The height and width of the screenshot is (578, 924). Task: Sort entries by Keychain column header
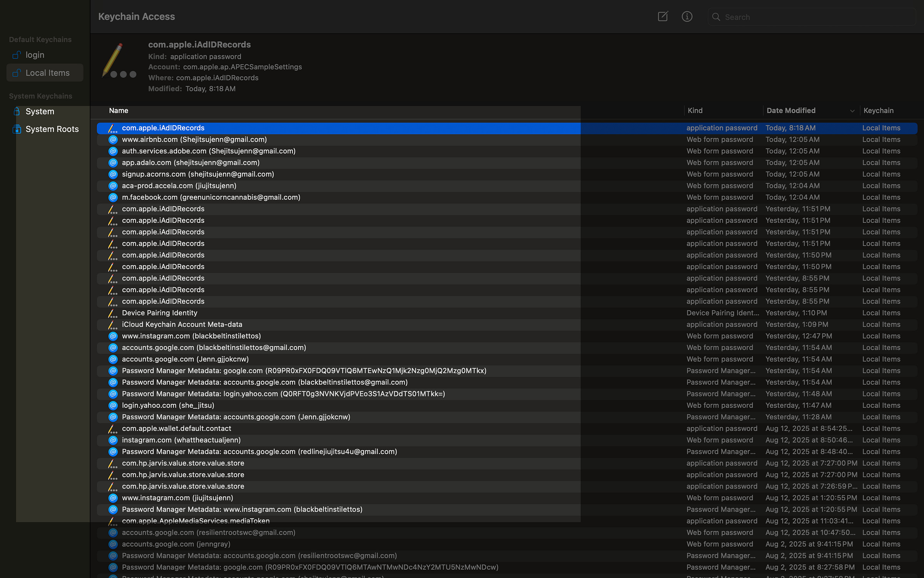tap(878, 111)
